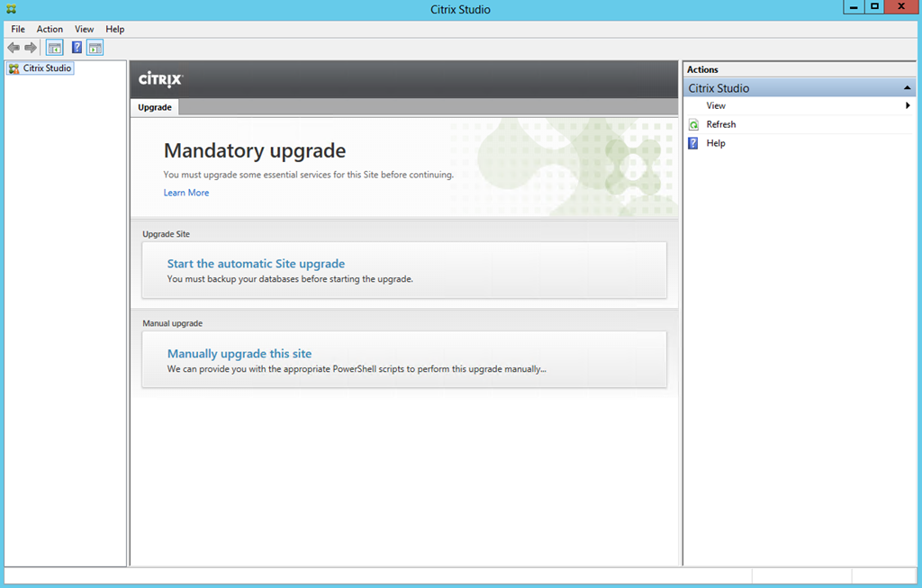
Task: Click the PowerShell scripts description text
Action: pyautogui.click(x=357, y=369)
